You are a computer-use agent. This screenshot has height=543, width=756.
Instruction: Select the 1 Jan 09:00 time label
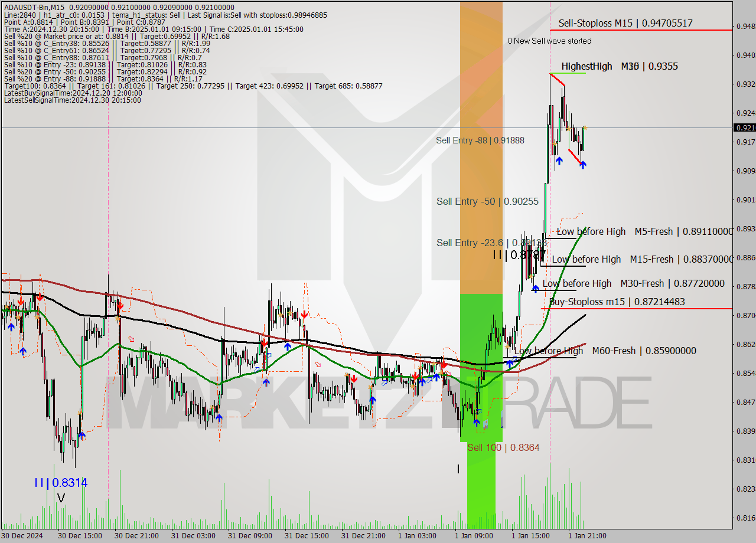[x=474, y=536]
